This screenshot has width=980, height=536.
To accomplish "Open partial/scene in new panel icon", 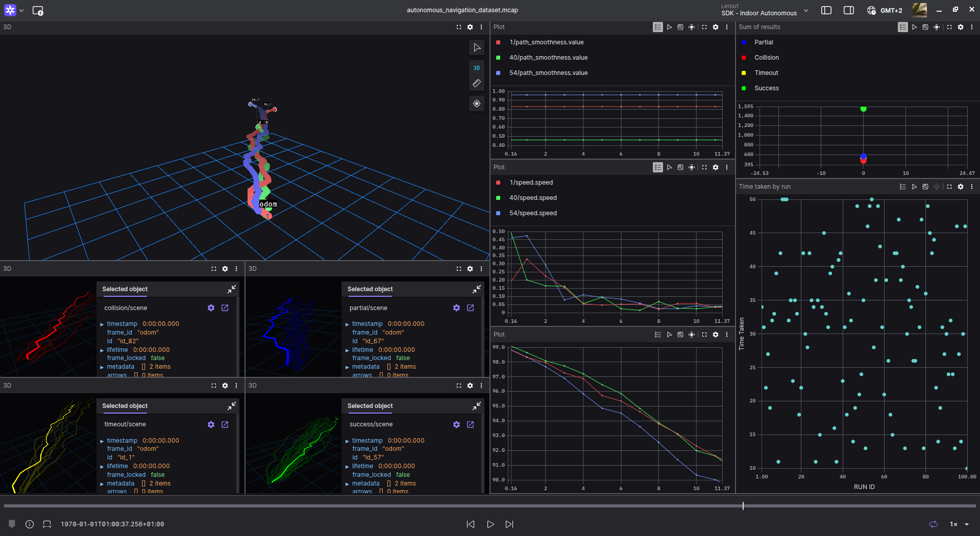I will click(470, 308).
